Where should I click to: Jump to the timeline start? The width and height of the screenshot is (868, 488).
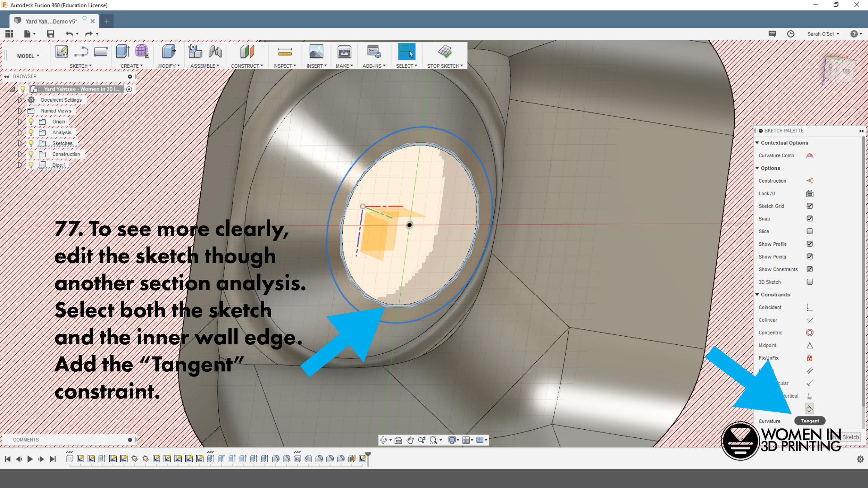tap(8, 459)
